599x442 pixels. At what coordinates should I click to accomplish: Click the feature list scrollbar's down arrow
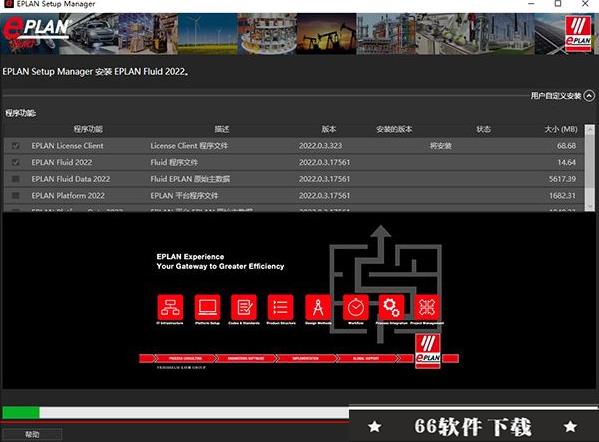(x=590, y=206)
